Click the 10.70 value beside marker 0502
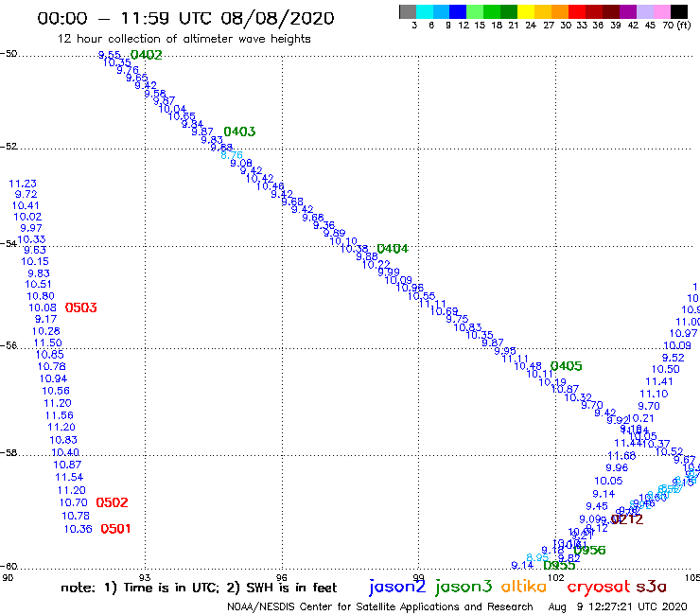Viewport: 700px width, 615px height. (x=74, y=502)
